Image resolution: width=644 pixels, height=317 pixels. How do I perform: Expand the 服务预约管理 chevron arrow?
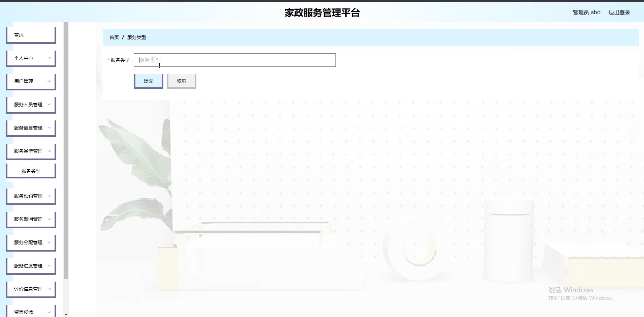click(49, 196)
